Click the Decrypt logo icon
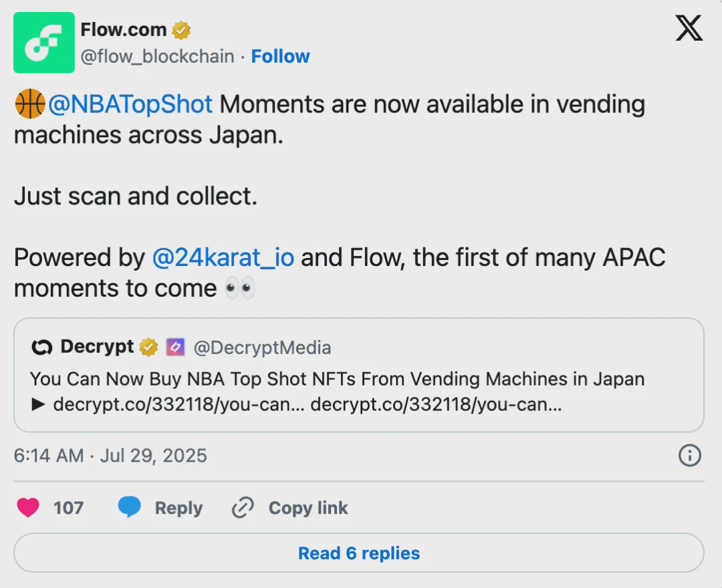 pos(42,347)
